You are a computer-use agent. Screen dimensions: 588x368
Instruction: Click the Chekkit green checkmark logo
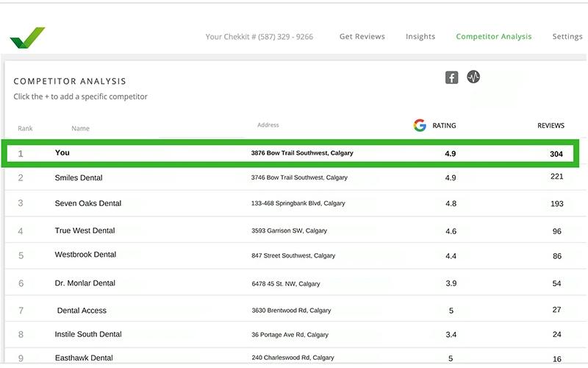(27, 38)
